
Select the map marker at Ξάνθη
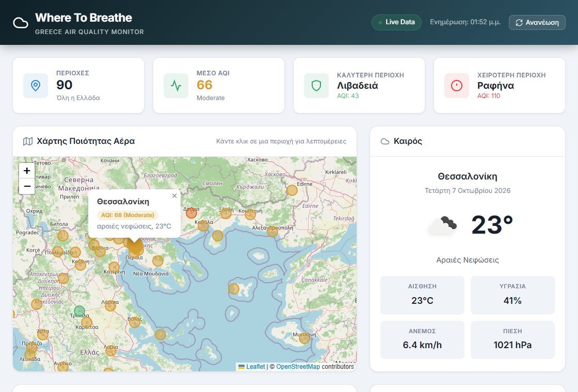[x=226, y=213]
